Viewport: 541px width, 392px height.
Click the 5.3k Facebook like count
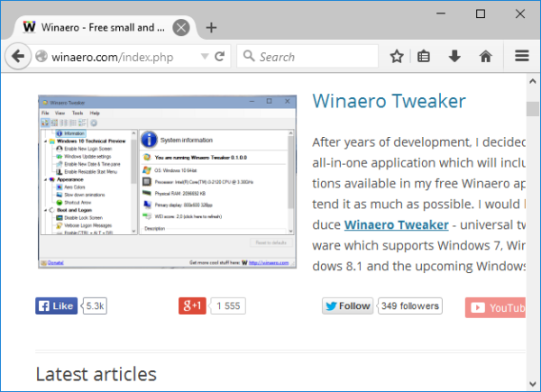coord(95,305)
